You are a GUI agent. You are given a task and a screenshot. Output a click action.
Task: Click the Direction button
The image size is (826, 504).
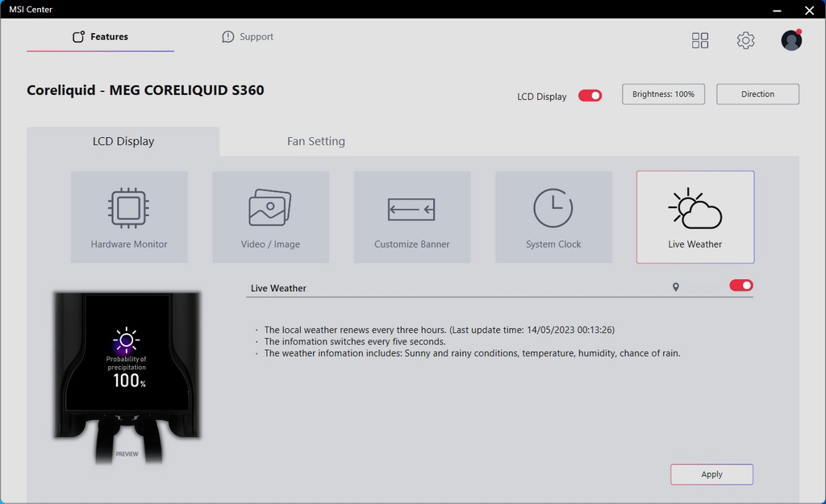point(757,94)
